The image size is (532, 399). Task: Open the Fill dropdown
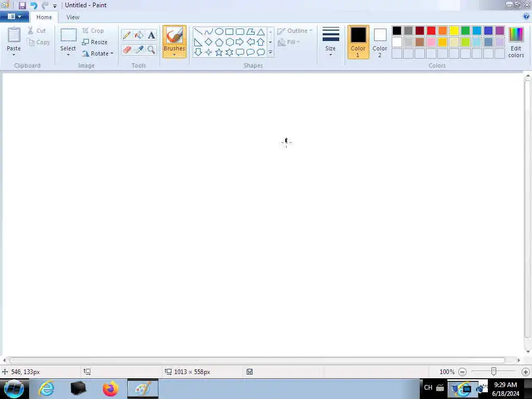click(x=289, y=42)
